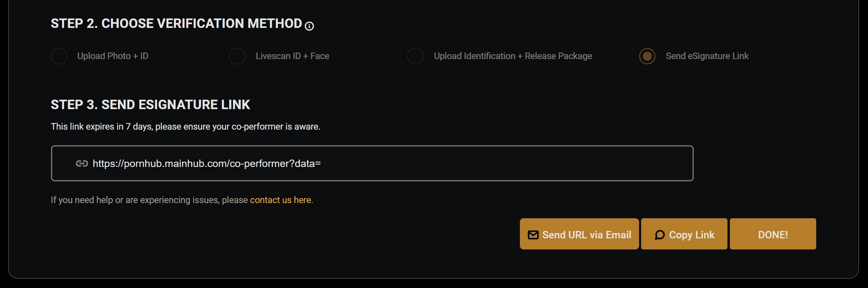This screenshot has width=868, height=288.
Task: Open the "contact us here" link
Action: pyautogui.click(x=280, y=200)
